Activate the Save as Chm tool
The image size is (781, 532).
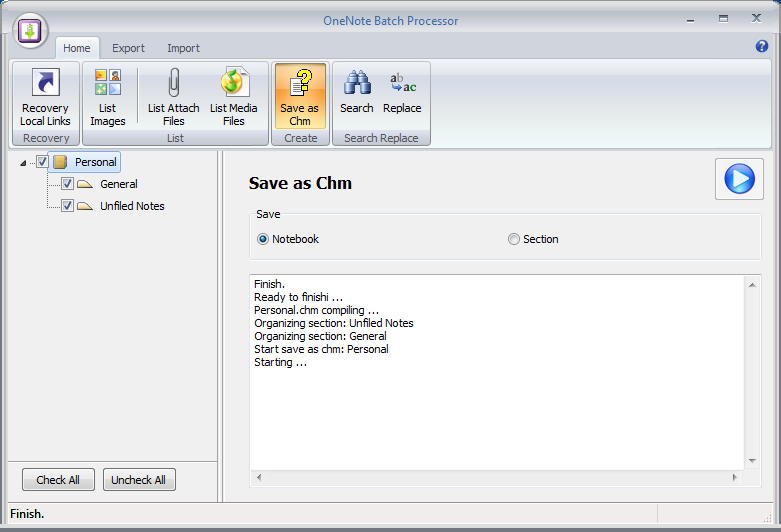[x=300, y=97]
